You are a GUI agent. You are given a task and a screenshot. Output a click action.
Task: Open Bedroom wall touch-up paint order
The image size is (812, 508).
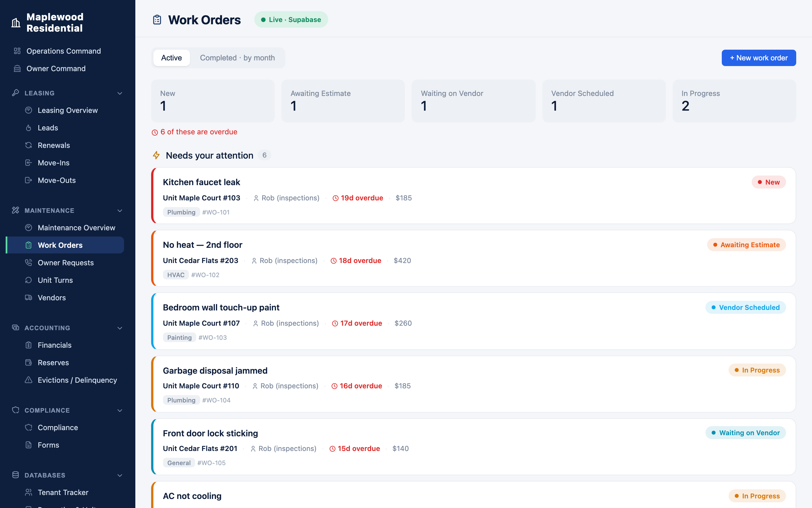coord(473,321)
